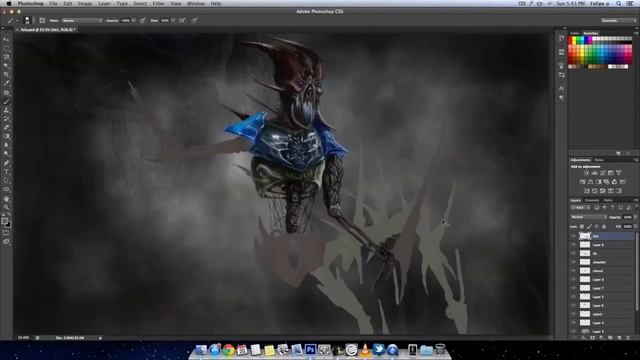Image resolution: width=640 pixels, height=360 pixels.
Task: Toggle lock image pixels
Action: 589,227
